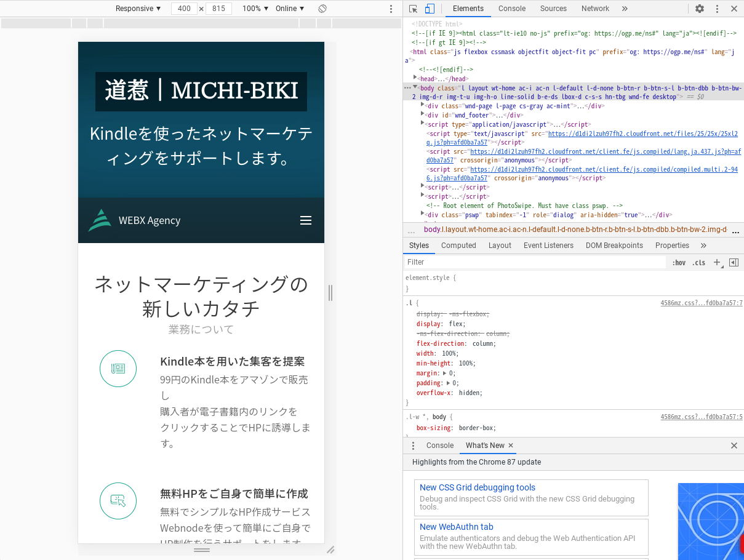
Task: Expand the pswp div node
Action: [423, 214]
